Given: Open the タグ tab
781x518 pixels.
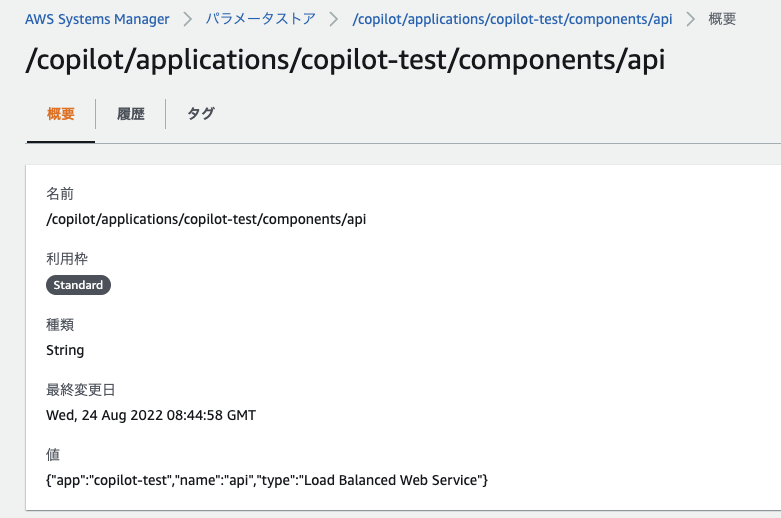Looking at the screenshot, I should [201, 114].
